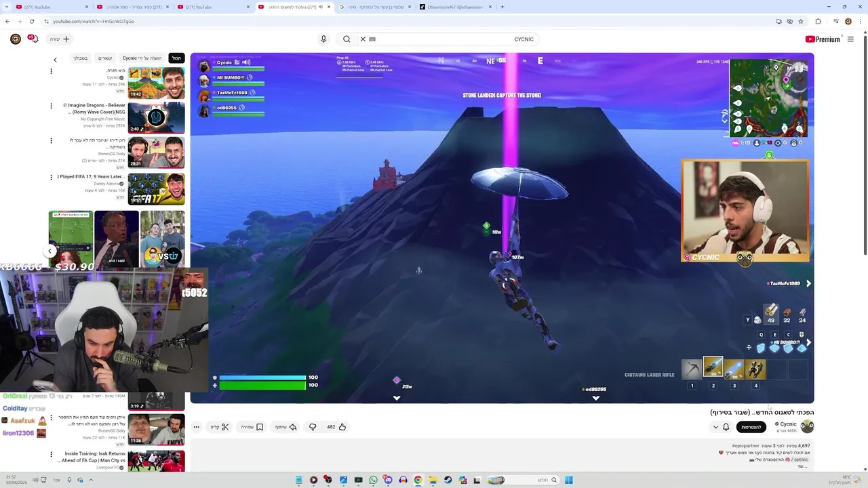The height and width of the screenshot is (488, 868).
Task: Open options menu for FIFA 17 video
Action: coord(51,177)
